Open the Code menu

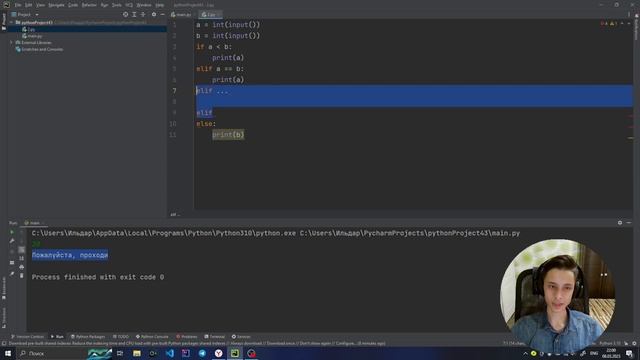point(73,5)
